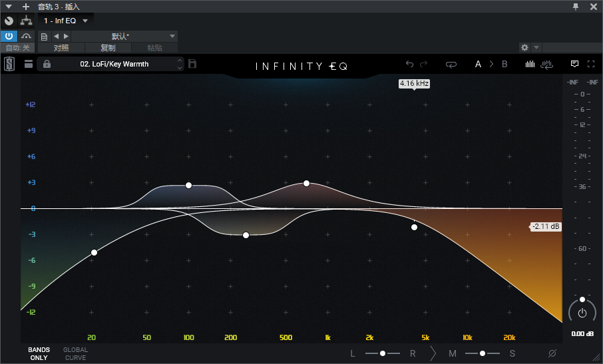Click the 500 frequency axis label
603x364 pixels.
(x=286, y=337)
